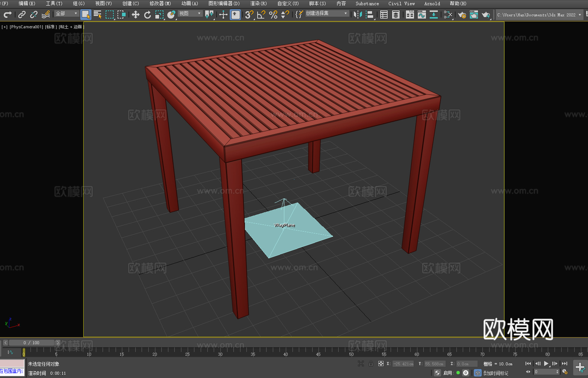Toggle selection lock padlock icon
Image resolution: width=588 pixels, height=378 pixels.
click(x=371, y=364)
